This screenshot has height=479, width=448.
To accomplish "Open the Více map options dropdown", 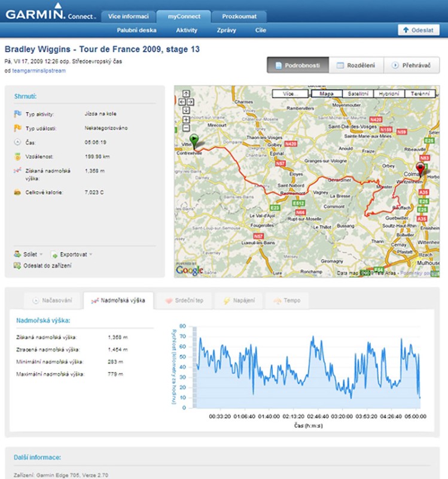I will 290,94.
